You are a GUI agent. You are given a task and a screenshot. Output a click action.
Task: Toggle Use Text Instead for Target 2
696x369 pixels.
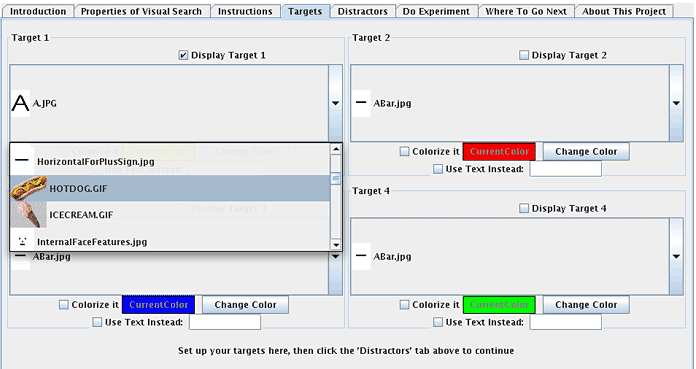point(438,169)
